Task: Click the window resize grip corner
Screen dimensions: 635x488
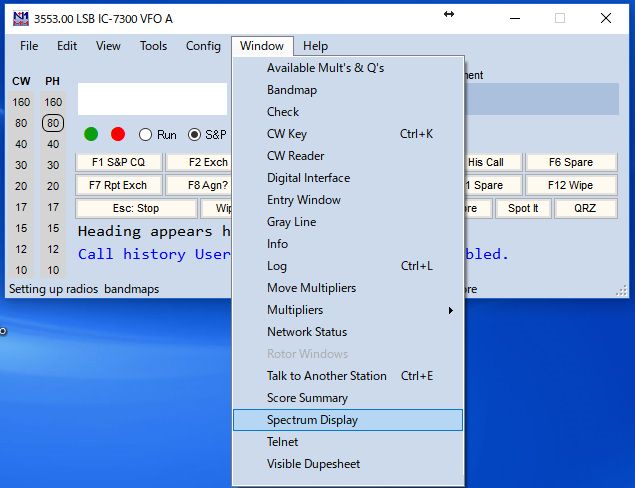Action: [x=622, y=291]
